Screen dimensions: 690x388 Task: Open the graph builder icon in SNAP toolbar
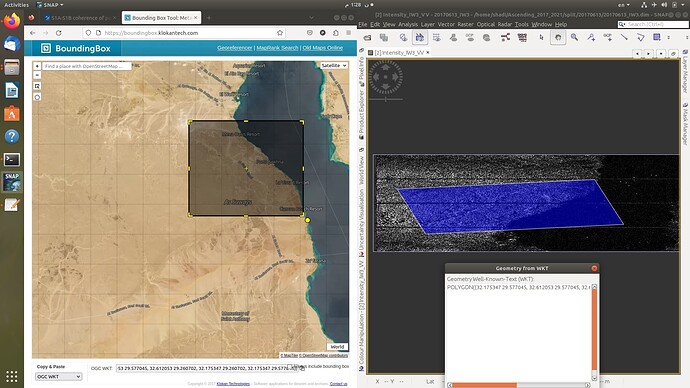point(505,38)
